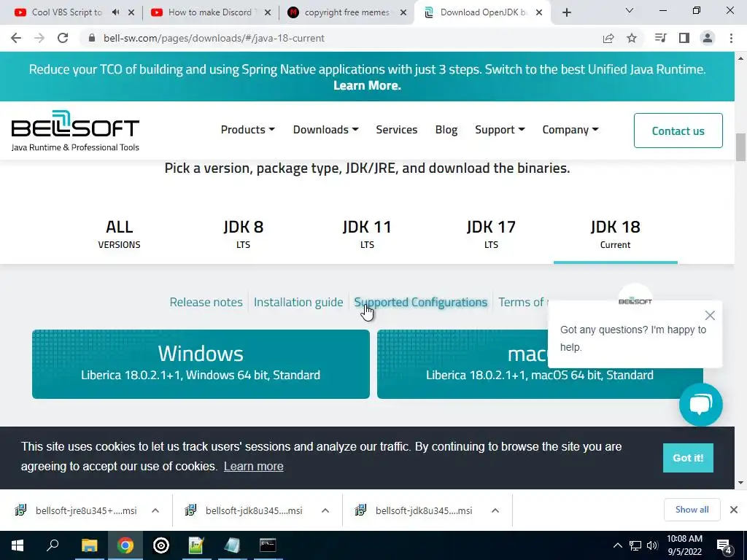
Task: Open the round target icon app in taskbar
Action: pos(161,545)
